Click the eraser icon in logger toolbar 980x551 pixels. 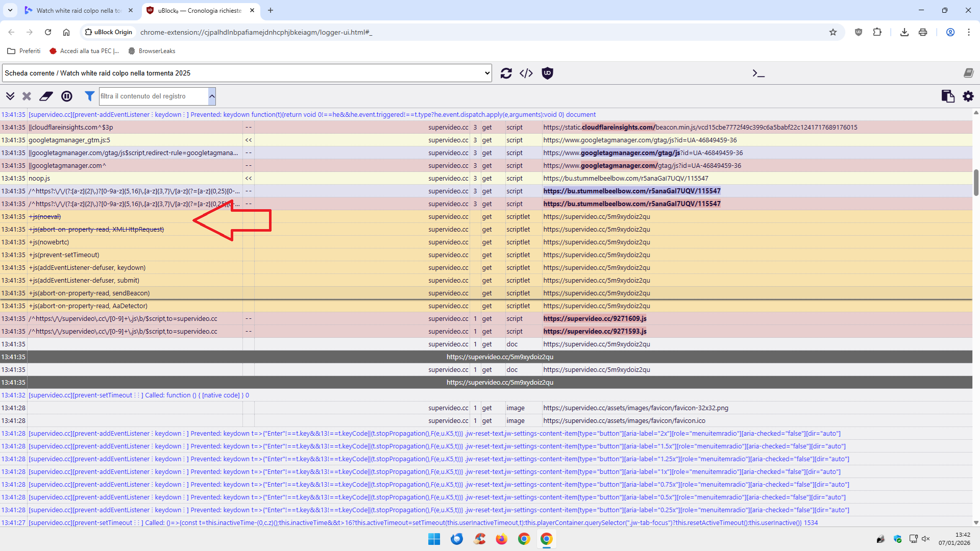click(x=46, y=96)
